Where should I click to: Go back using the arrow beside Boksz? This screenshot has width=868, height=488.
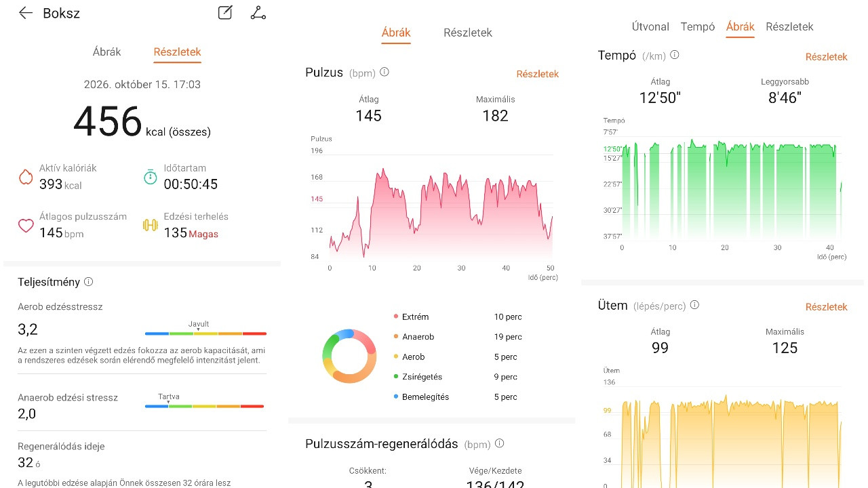click(x=26, y=13)
